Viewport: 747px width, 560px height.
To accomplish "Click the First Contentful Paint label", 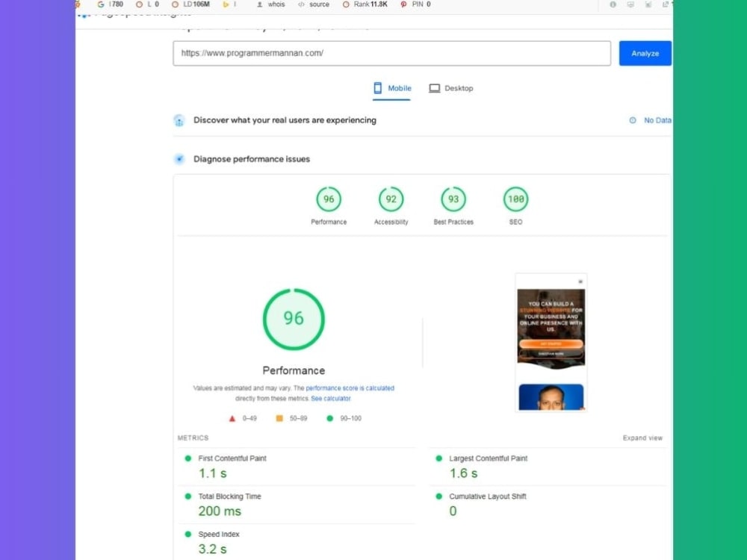I will (232, 458).
